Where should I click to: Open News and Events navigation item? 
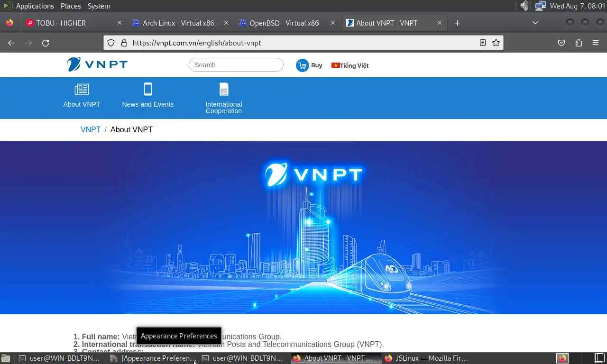tap(148, 95)
